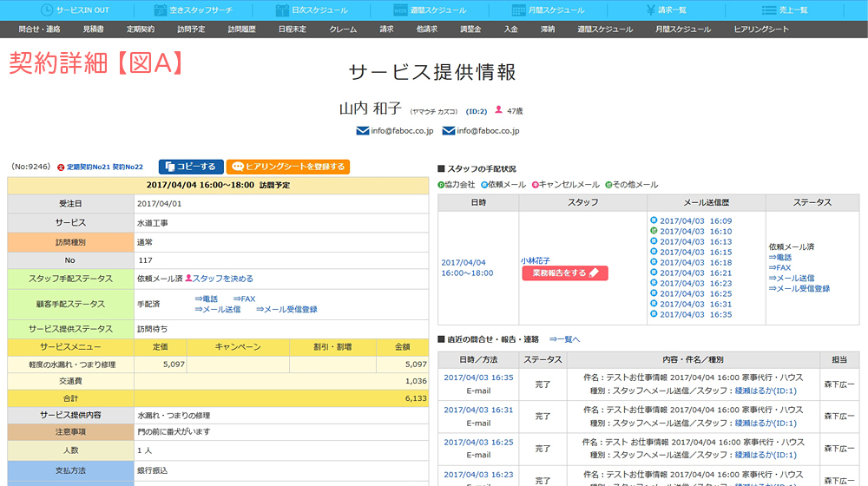Click the list icon beside 売上一覧
868x486 pixels.
pyautogui.click(x=769, y=10)
